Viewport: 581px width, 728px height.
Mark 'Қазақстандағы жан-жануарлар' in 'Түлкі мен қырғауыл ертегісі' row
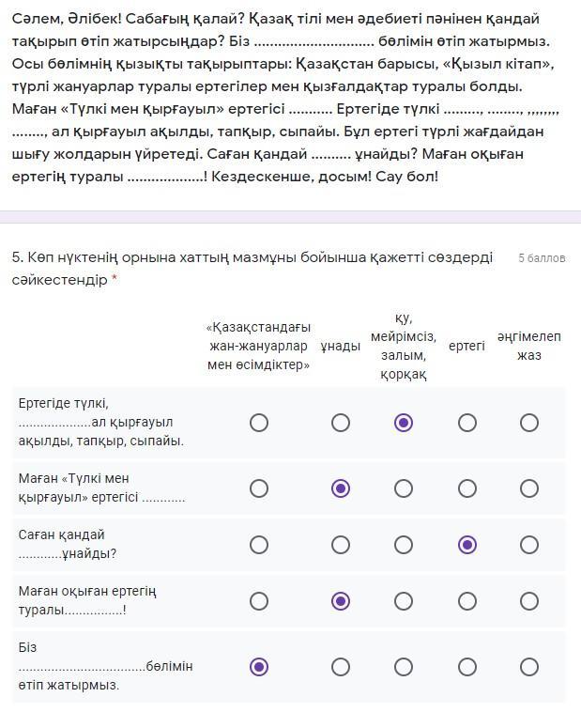point(259,488)
